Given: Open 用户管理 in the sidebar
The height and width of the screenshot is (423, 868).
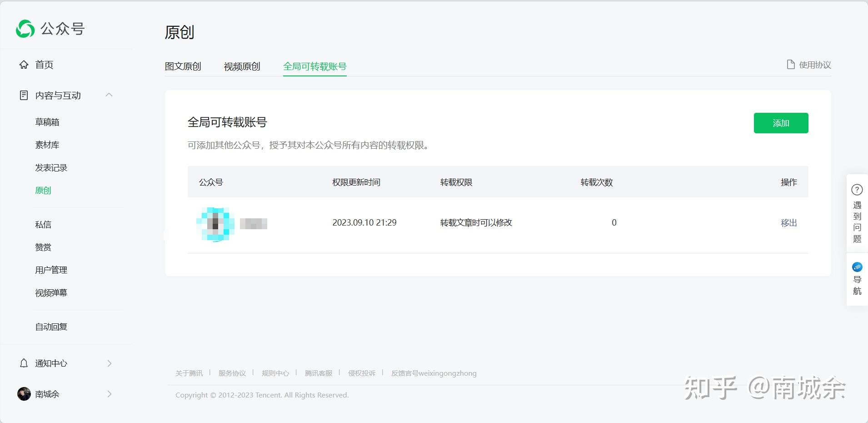Looking at the screenshot, I should coord(51,270).
